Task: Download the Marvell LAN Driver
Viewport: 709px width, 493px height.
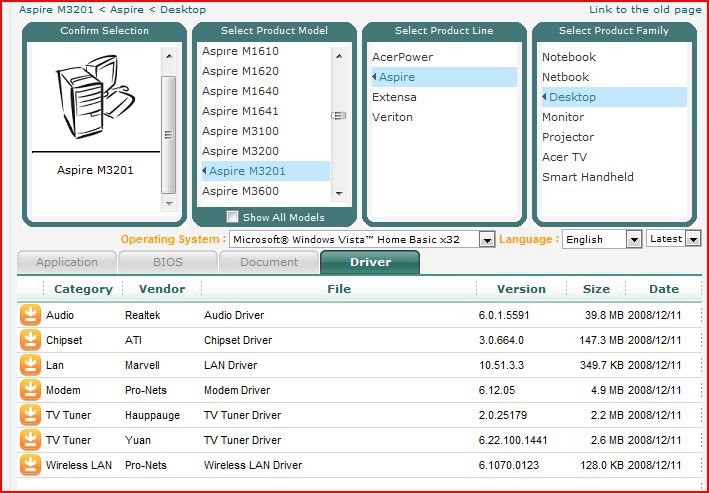Action: point(30,365)
